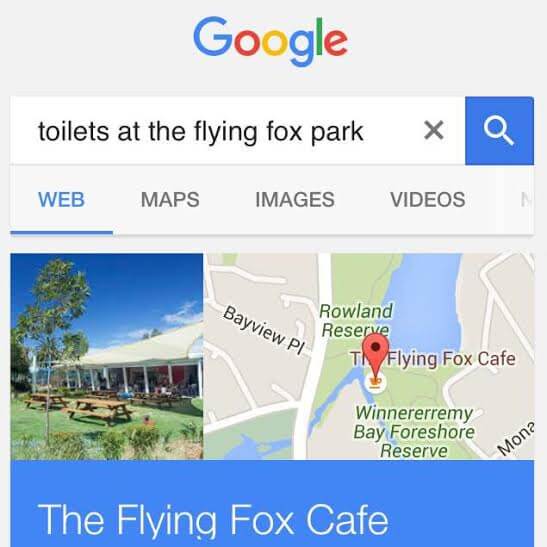
Task: Click the Flying Fox Cafe map label
Action: [433, 359]
